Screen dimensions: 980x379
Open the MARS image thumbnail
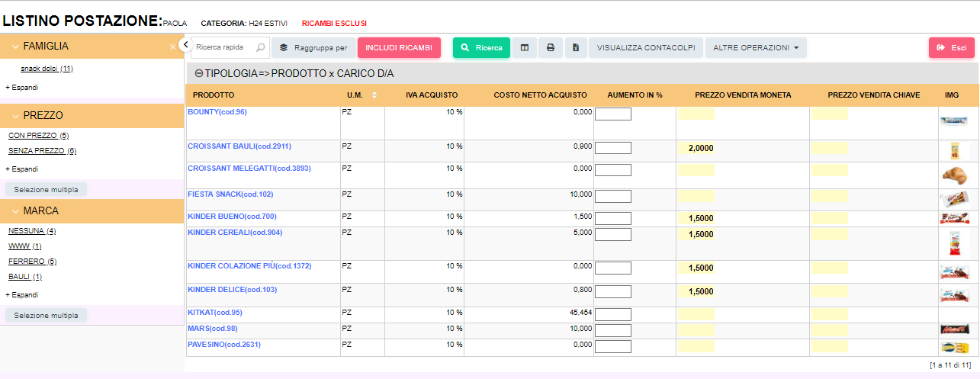tap(953, 330)
